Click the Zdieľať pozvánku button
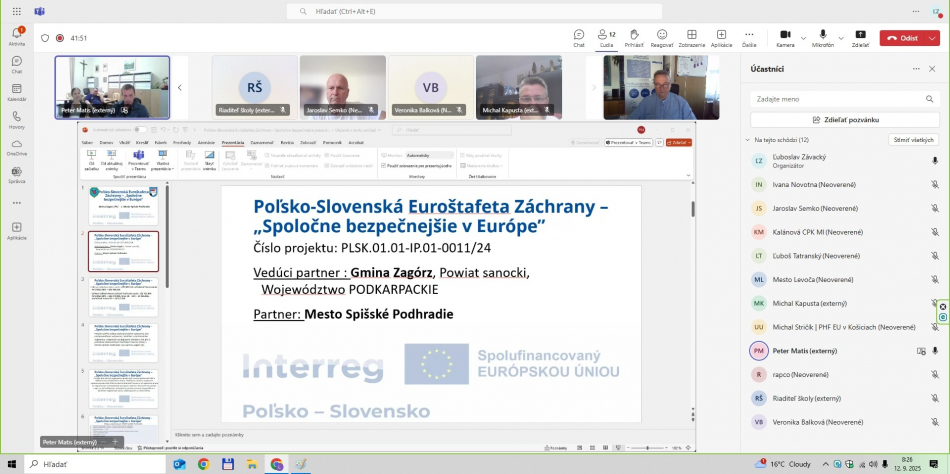The image size is (950, 474). [845, 119]
